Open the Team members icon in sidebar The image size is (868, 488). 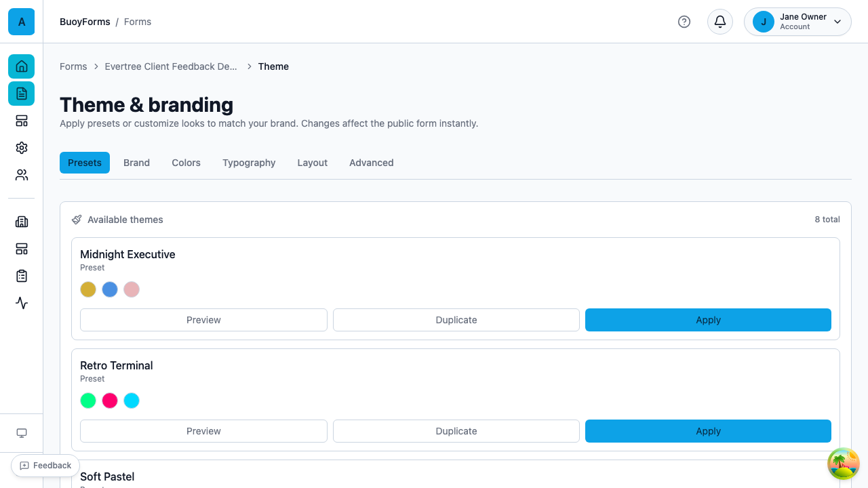(x=21, y=175)
